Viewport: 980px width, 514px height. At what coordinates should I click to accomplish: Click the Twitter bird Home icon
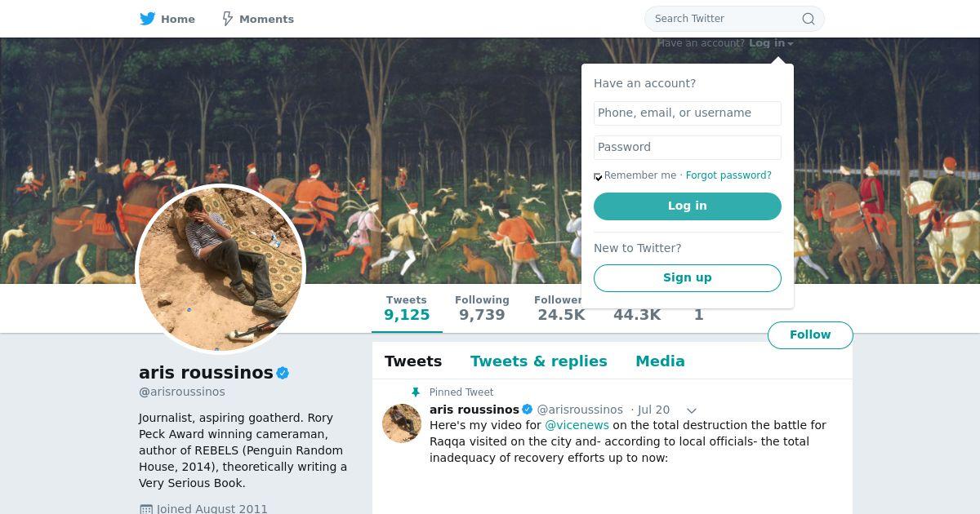click(x=148, y=19)
